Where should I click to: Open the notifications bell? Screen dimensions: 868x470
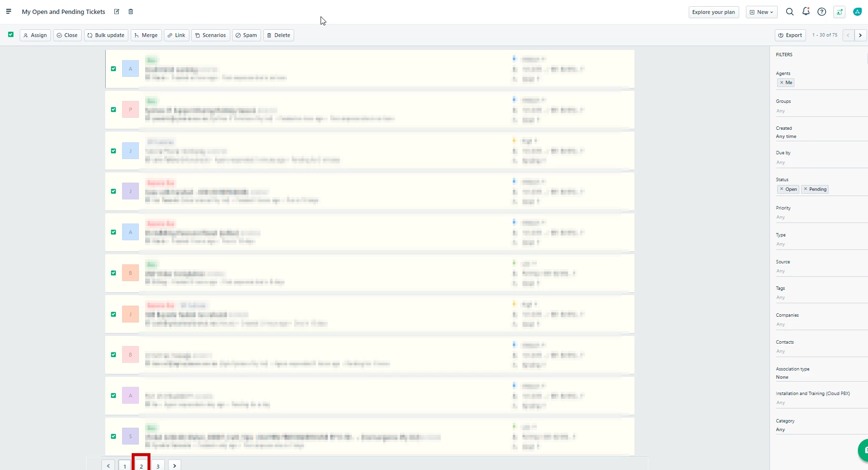click(806, 12)
